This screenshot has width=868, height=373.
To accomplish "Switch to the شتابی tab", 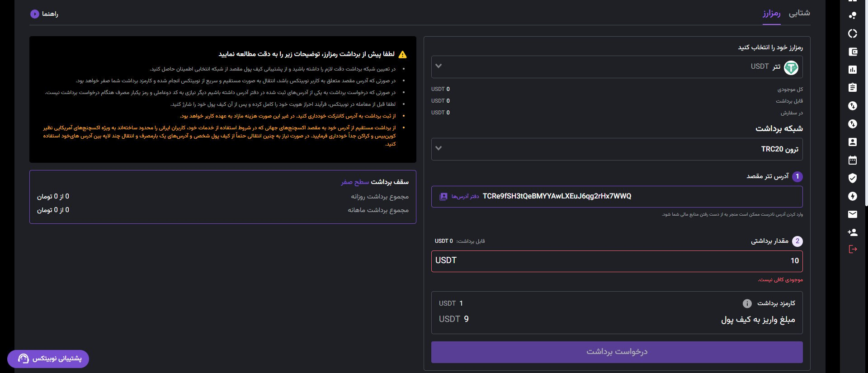I will coord(799,13).
